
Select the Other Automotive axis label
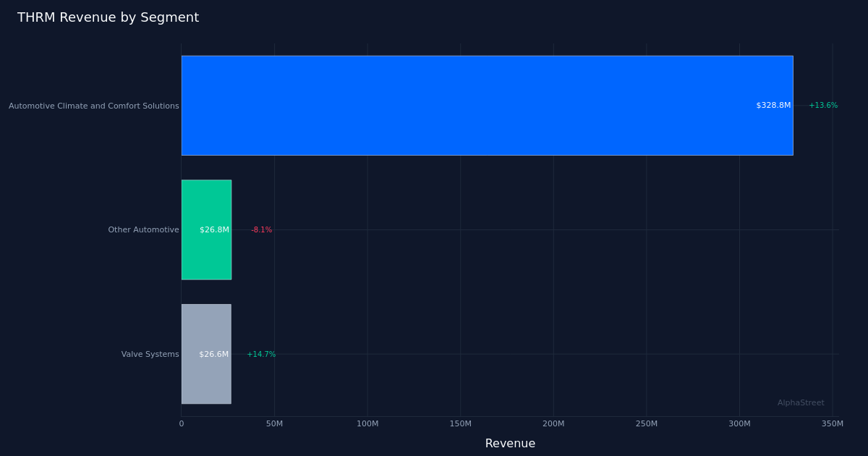pyautogui.click(x=143, y=229)
